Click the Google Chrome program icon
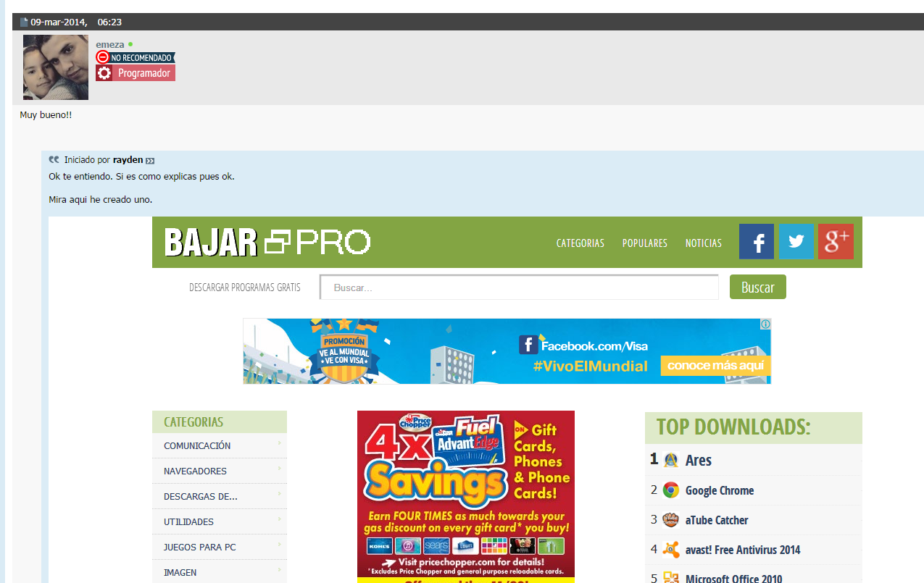 (x=671, y=490)
